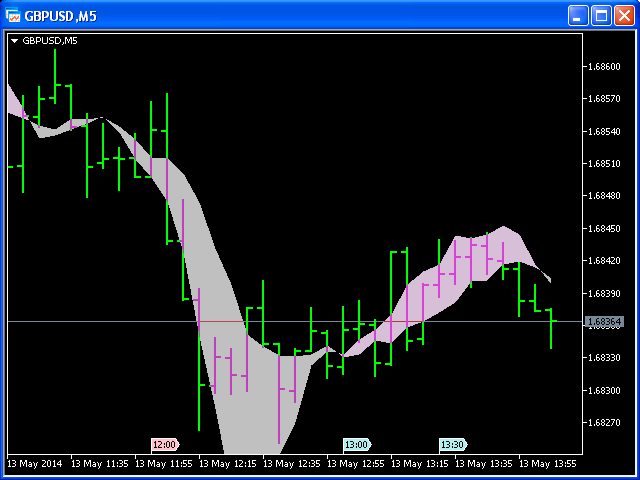This screenshot has height=480, width=640.
Task: Click the 13 May 12:55 time label
Action: 358,464
